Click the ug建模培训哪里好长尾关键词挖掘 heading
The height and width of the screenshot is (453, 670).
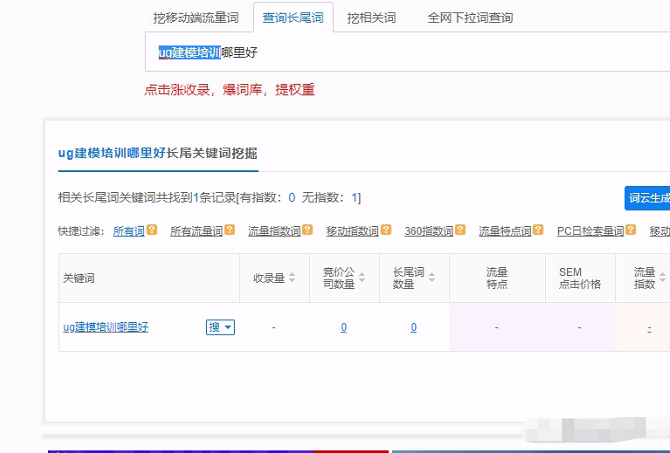158,153
